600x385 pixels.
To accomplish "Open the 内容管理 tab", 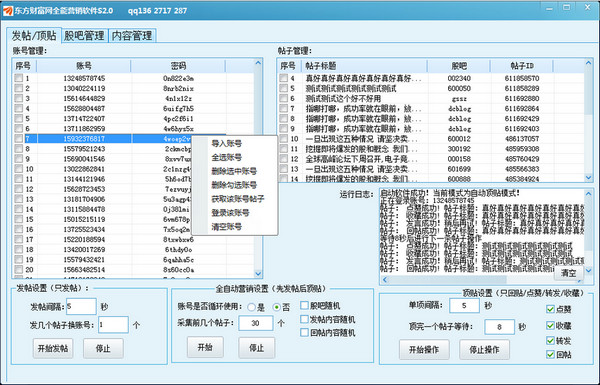I will pyautogui.click(x=132, y=36).
